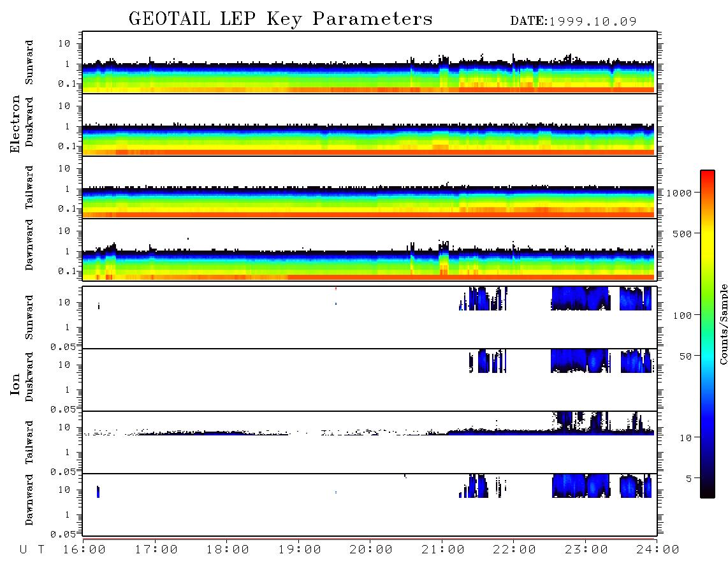Click the "100" colorbar tick label
The image size is (728, 561).
[682, 316]
